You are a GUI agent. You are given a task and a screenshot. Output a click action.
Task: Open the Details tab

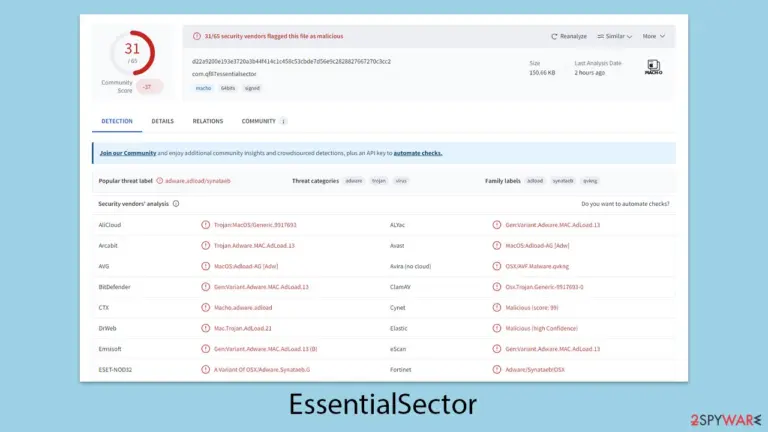point(163,121)
